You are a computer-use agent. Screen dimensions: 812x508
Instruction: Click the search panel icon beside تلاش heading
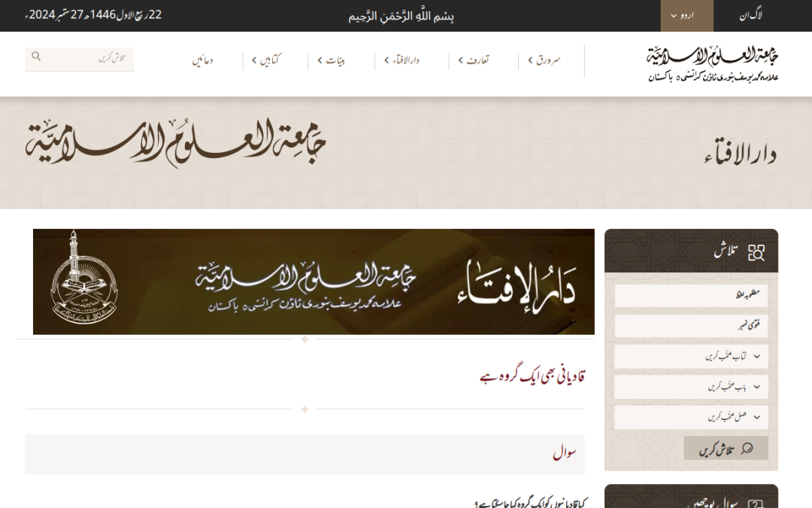pos(756,252)
